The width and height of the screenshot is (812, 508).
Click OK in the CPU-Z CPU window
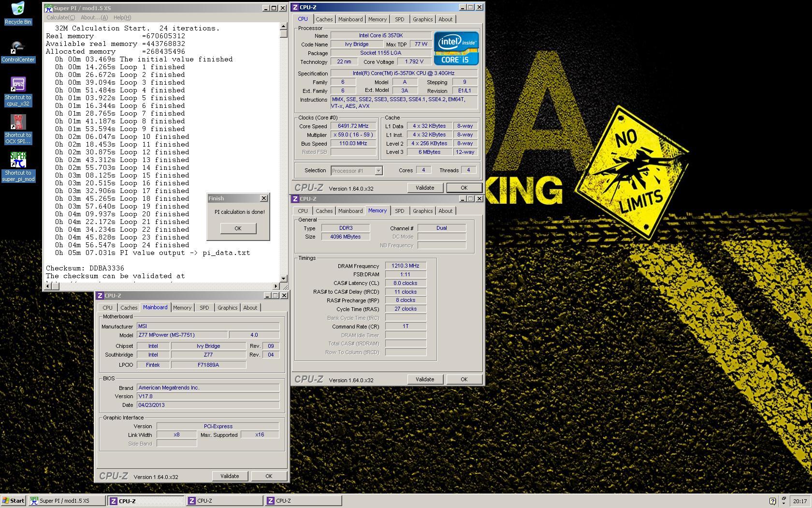pos(464,188)
